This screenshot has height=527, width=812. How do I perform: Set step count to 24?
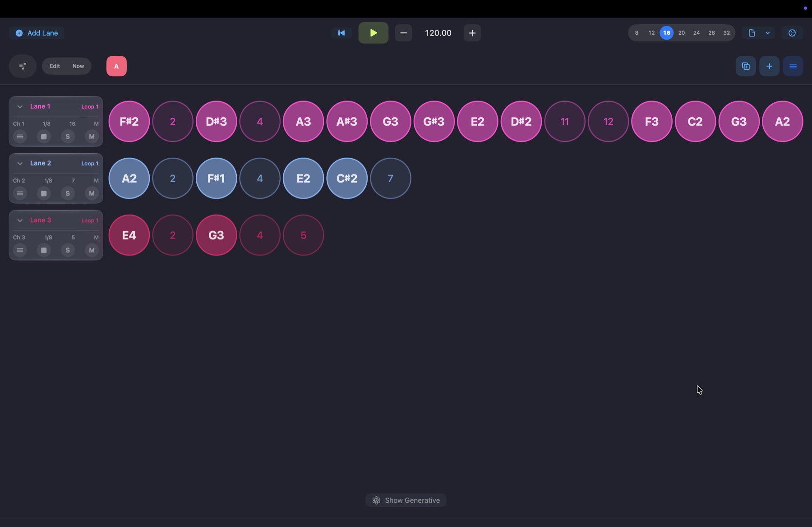697,33
